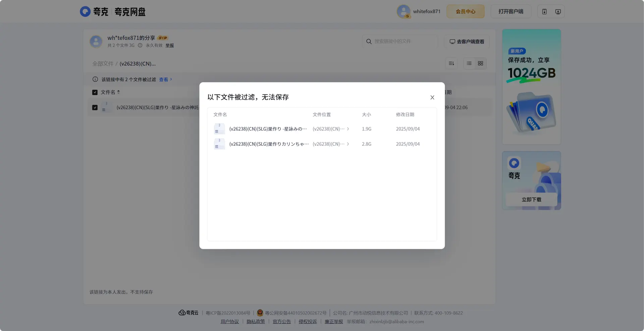Open the whitefox871 account avatar

click(x=404, y=11)
